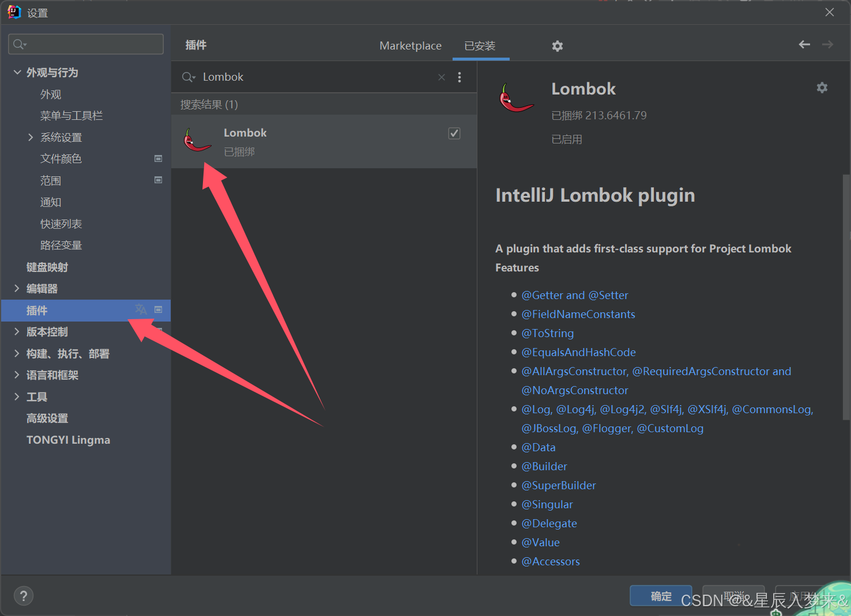Go back with the left arrow
This screenshot has height=616, width=851.
tap(804, 44)
